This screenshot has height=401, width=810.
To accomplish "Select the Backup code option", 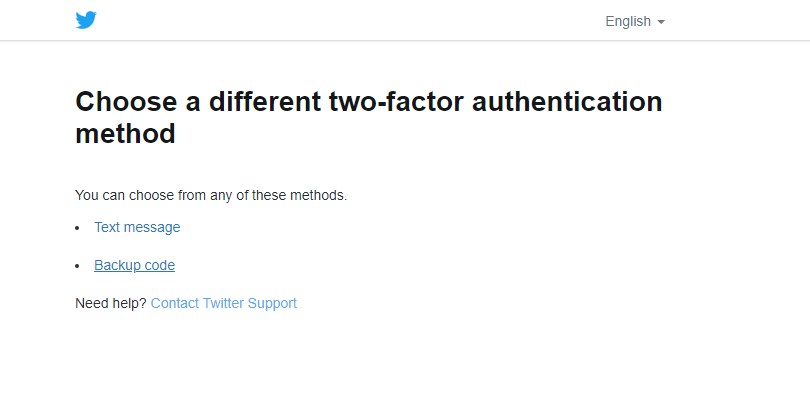I will coord(134,265).
